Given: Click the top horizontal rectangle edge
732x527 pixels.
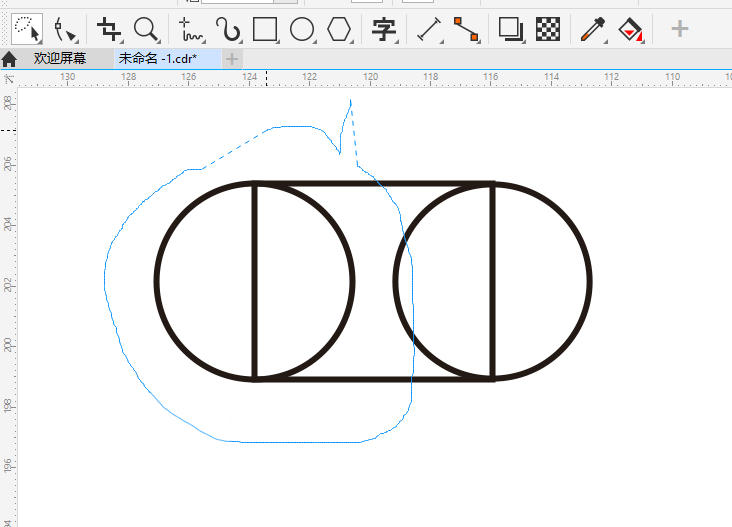Looking at the screenshot, I should (x=373, y=183).
